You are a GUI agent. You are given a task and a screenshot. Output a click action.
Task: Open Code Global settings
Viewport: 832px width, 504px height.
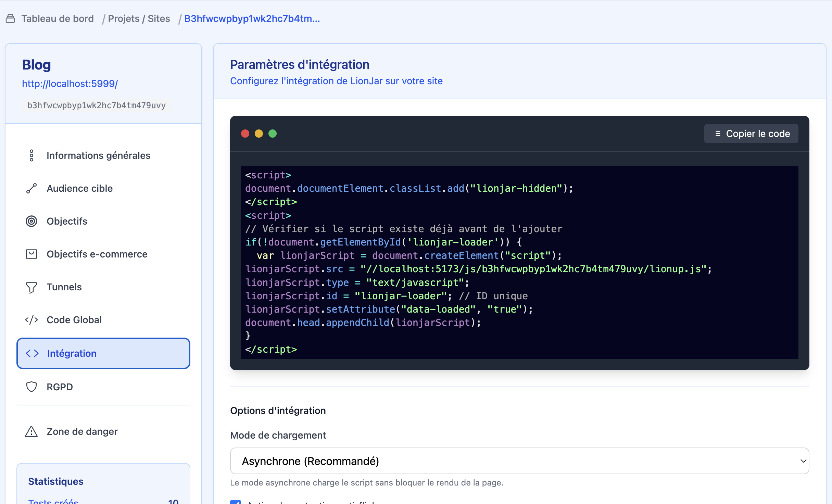(103, 320)
